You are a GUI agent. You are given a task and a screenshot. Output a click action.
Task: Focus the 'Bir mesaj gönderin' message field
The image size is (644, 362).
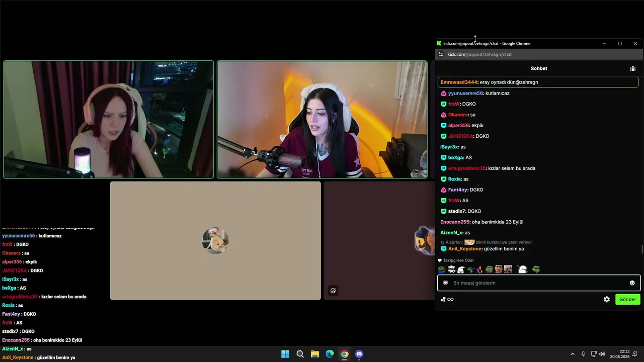(x=538, y=283)
